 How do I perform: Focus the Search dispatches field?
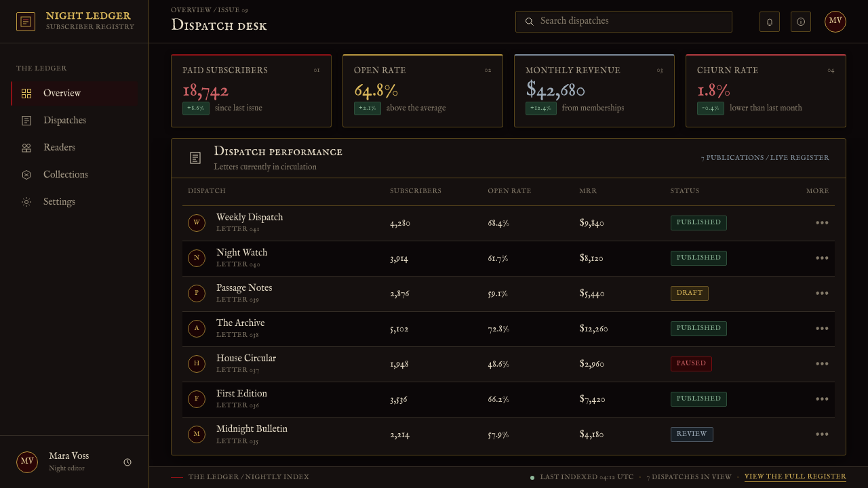[x=624, y=22]
